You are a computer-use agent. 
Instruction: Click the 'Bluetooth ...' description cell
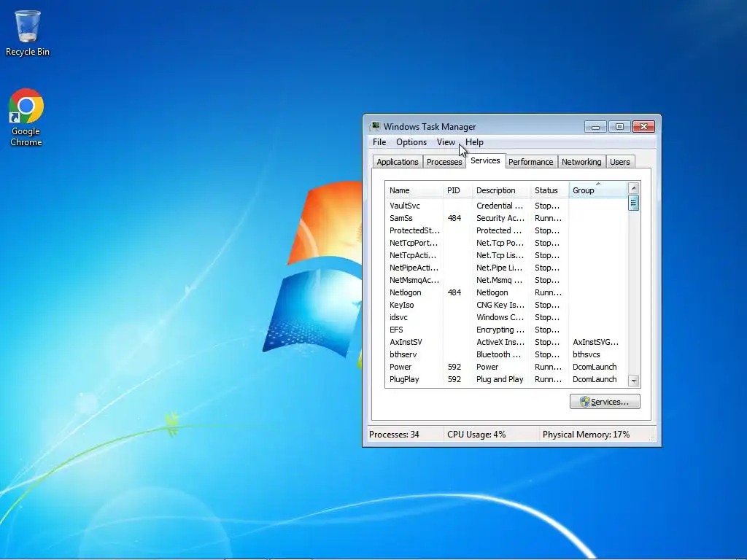point(499,354)
